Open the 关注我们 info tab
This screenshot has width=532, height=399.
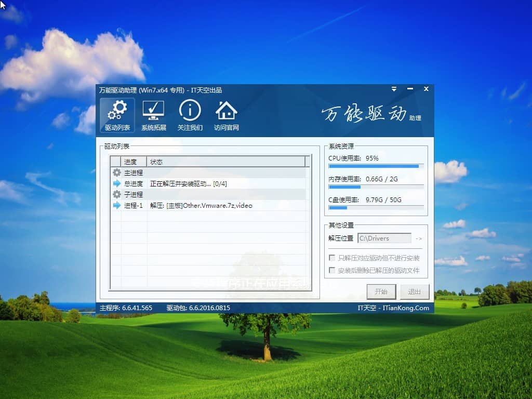click(190, 115)
